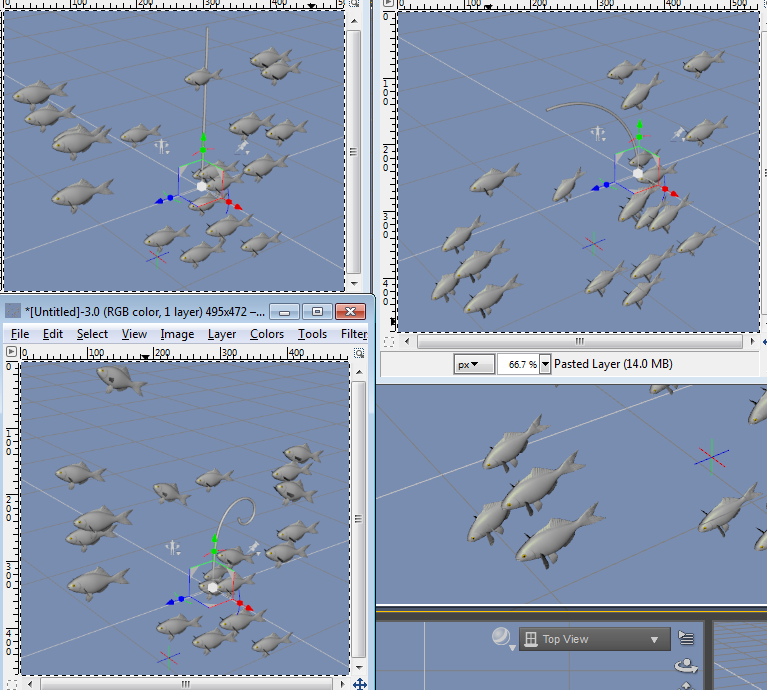This screenshot has height=690, width=767.
Task: Click ruler-corner menu arrow in top-right GIMP window
Action: 388,3
